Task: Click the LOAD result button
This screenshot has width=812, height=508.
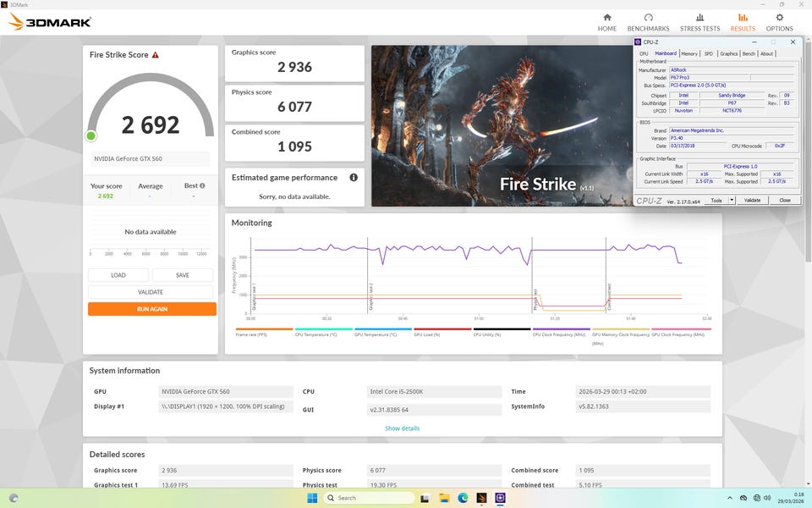Action: (118, 275)
